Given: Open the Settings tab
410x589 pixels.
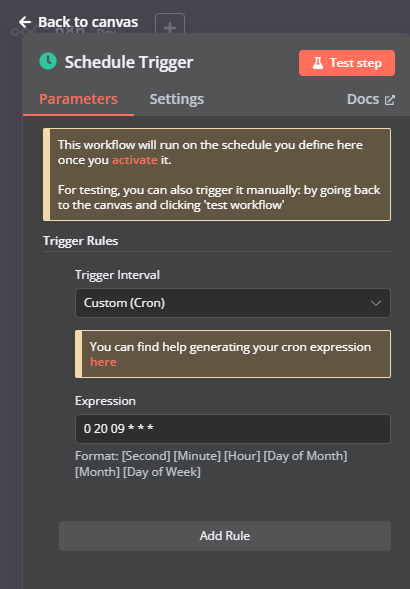Looking at the screenshot, I should [x=177, y=99].
